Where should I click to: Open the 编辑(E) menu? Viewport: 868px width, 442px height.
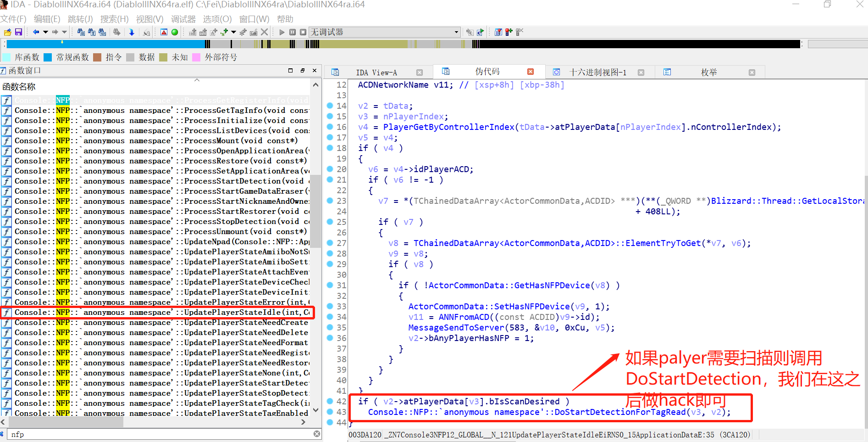47,19
